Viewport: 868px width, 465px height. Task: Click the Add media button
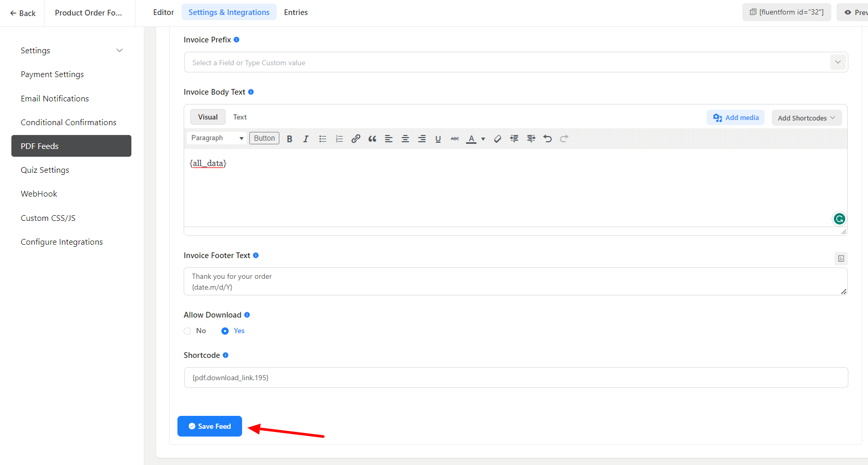pos(736,118)
